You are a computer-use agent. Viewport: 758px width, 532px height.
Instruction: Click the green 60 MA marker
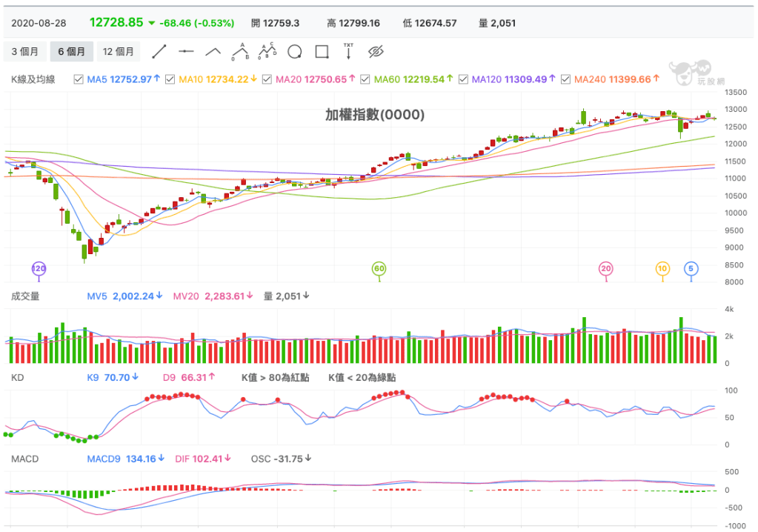[x=379, y=268]
